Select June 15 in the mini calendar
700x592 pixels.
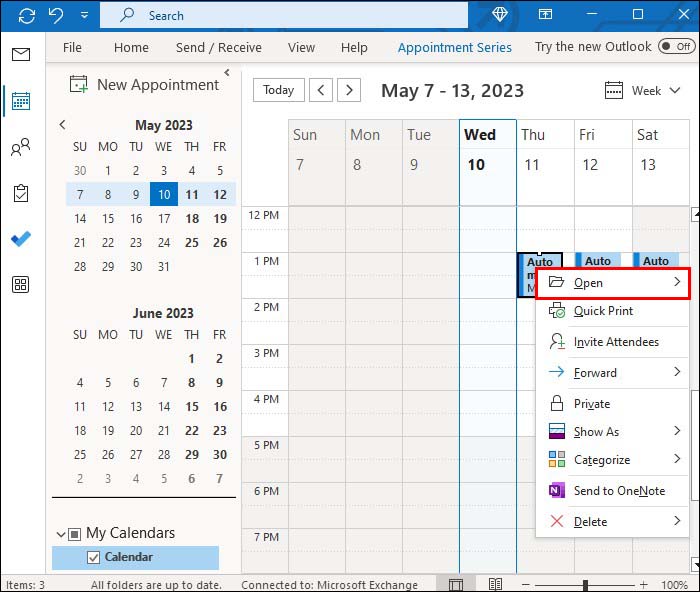(x=192, y=406)
